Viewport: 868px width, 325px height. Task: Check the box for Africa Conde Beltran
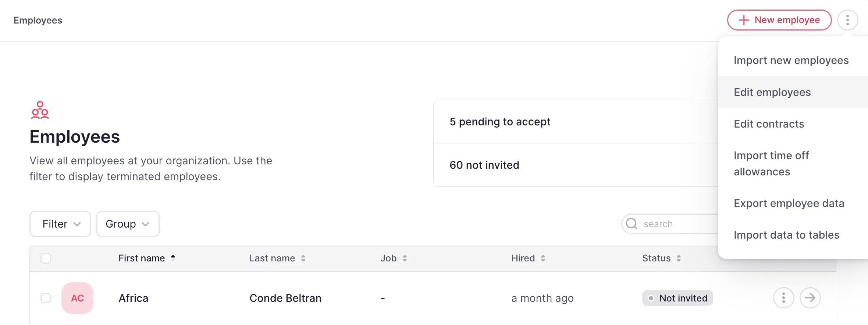coord(46,298)
